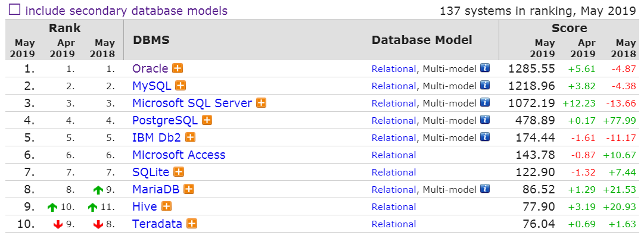Click the orange plus icon next to MySQL
Viewport: 644px width, 235px height.
pos(181,86)
